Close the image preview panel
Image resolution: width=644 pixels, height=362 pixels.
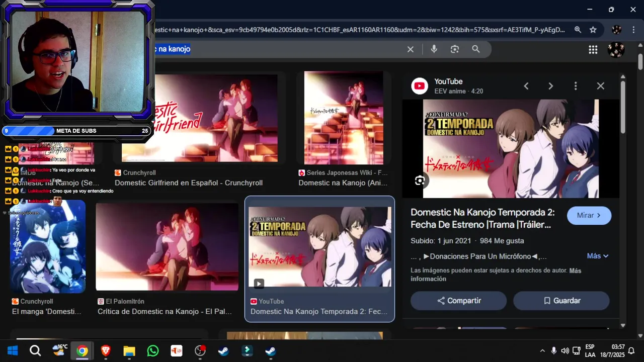click(600, 86)
